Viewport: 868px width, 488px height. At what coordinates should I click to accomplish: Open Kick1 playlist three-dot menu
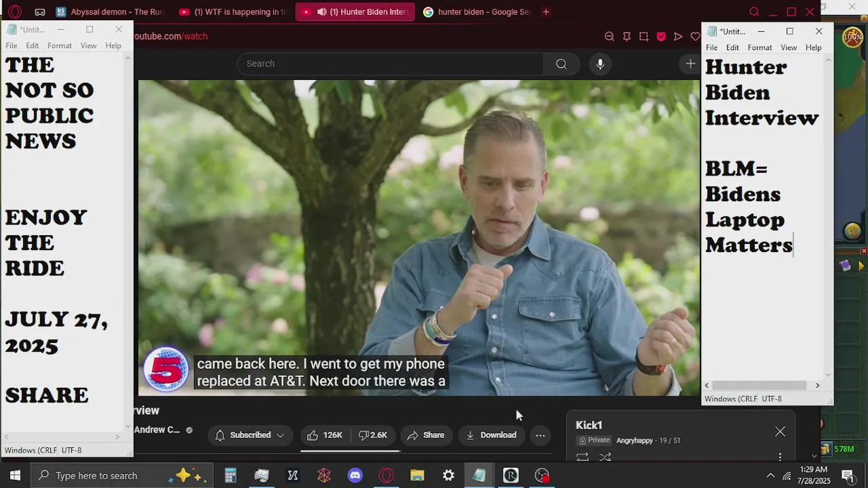click(x=780, y=457)
